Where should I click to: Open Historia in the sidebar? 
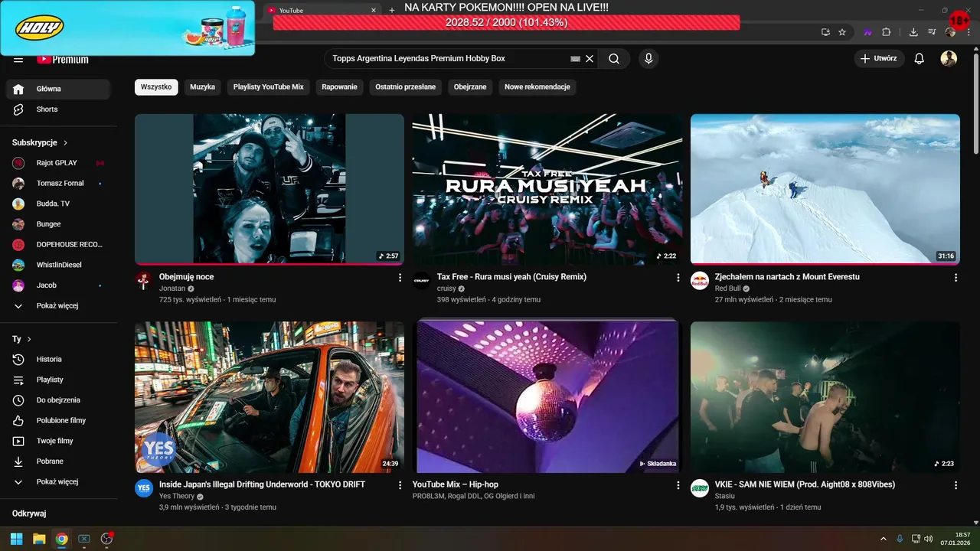click(x=59, y=359)
